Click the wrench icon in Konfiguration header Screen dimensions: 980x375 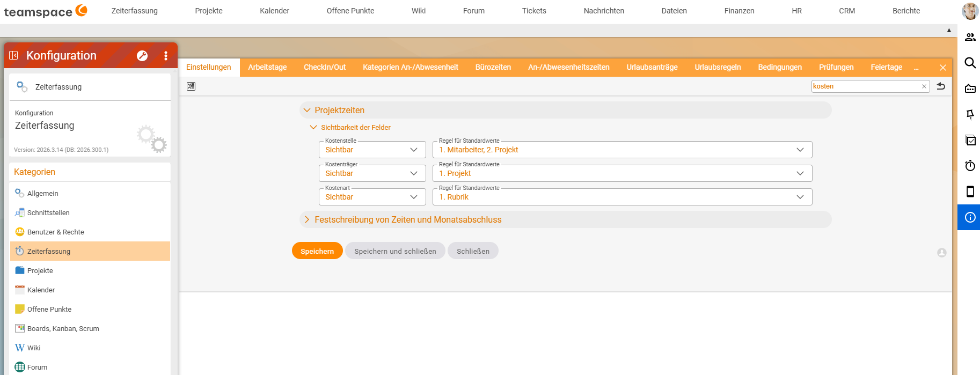coord(142,56)
